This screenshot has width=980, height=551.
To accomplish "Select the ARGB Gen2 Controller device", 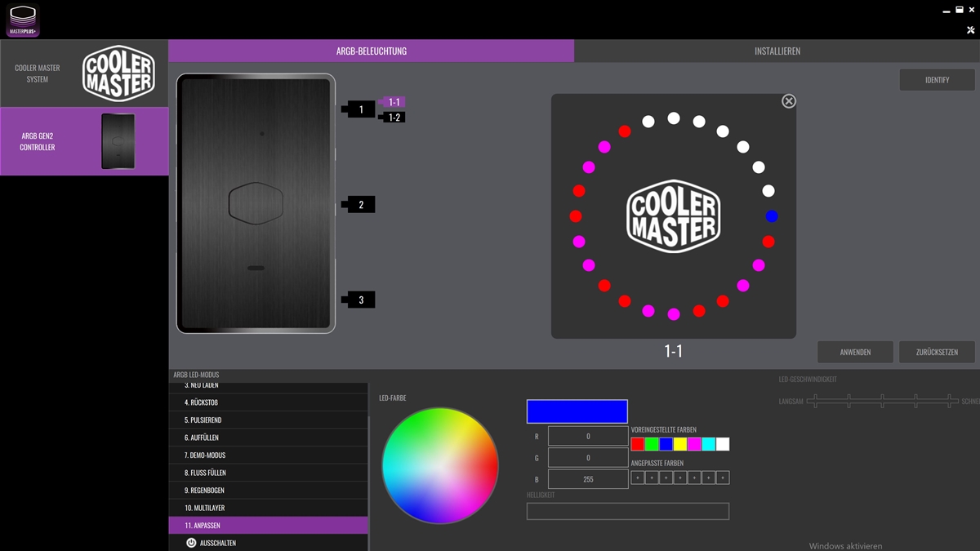I will 84,141.
